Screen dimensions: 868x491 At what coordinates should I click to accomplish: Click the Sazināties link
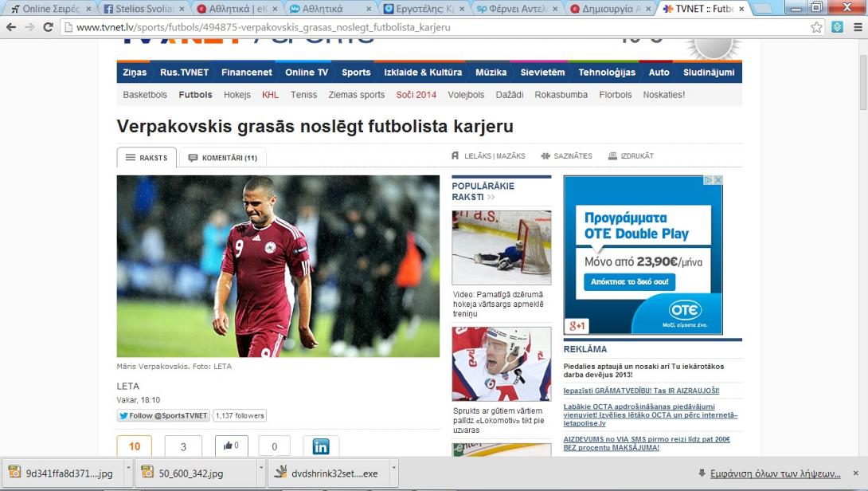(x=566, y=156)
